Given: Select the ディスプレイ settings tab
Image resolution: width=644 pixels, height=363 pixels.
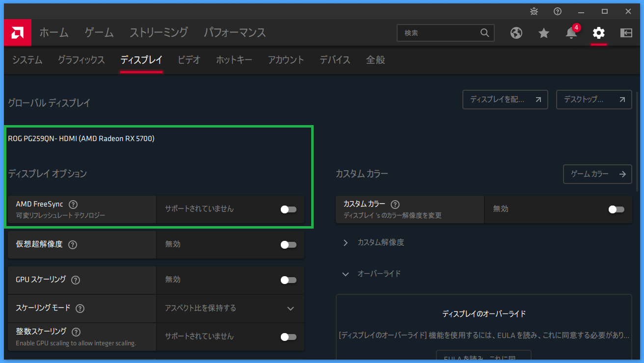Looking at the screenshot, I should tap(141, 60).
